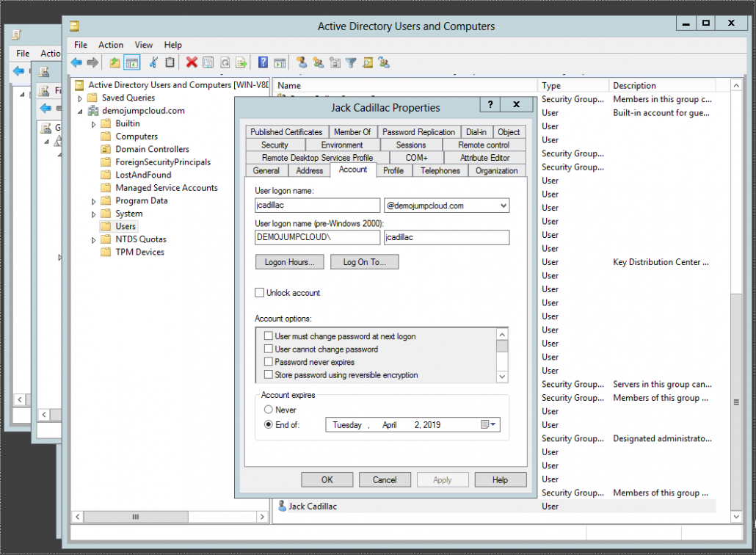Click the red Delete X icon
The height and width of the screenshot is (555, 756).
tap(192, 63)
